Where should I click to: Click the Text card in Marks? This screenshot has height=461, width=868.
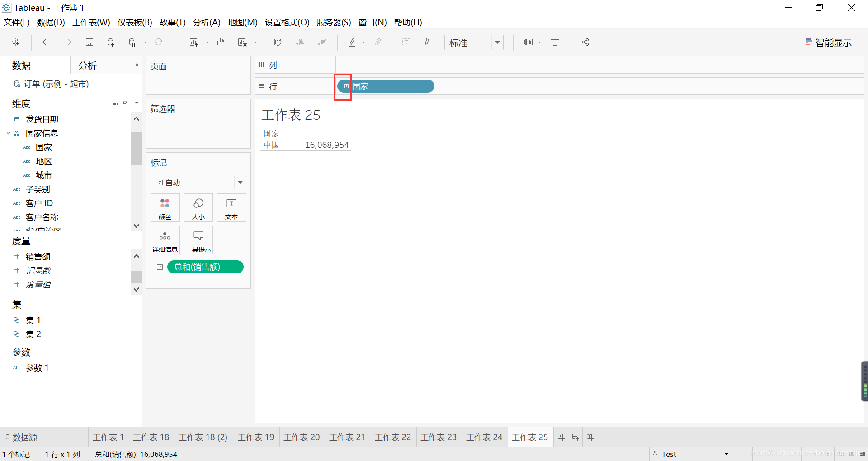pyautogui.click(x=231, y=208)
